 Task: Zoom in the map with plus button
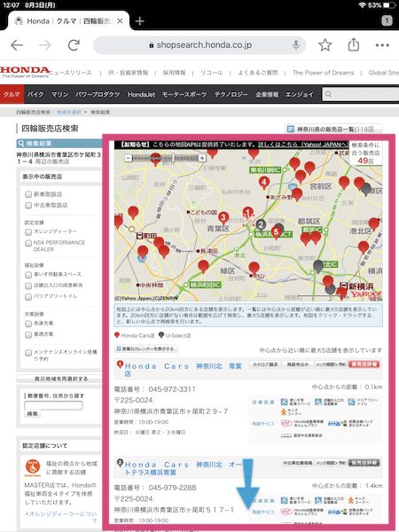click(202, 158)
